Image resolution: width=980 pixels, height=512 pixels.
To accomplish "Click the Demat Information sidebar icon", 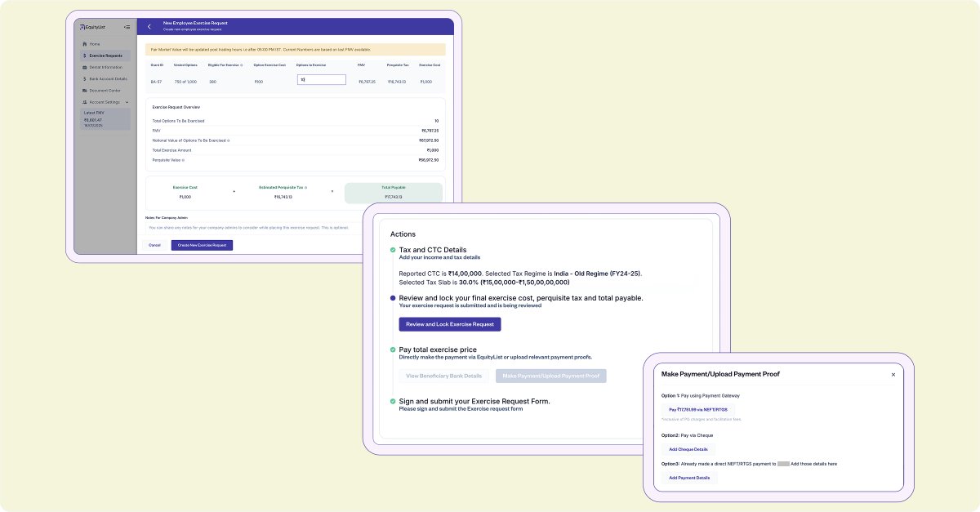I will 85,67.
